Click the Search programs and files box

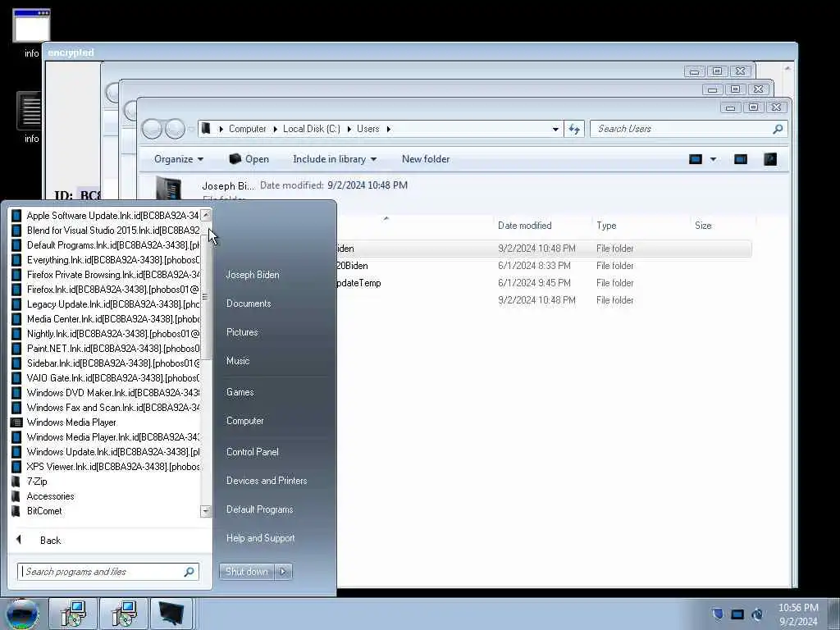tap(107, 572)
